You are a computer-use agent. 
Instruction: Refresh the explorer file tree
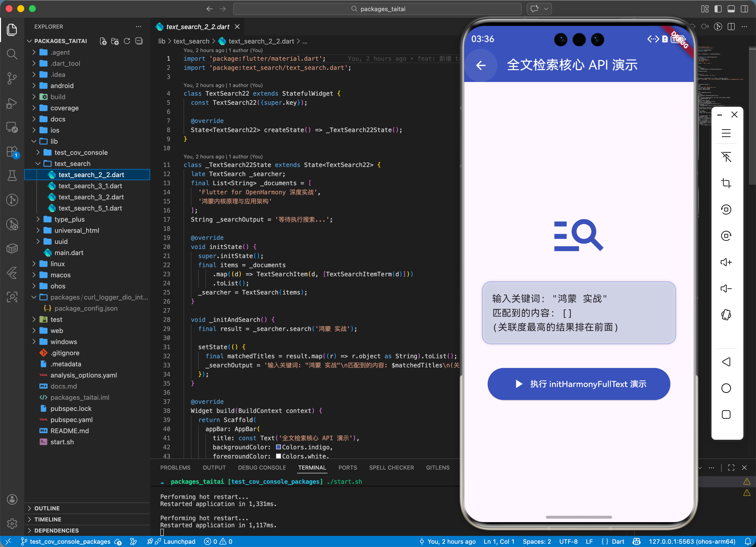pos(127,41)
